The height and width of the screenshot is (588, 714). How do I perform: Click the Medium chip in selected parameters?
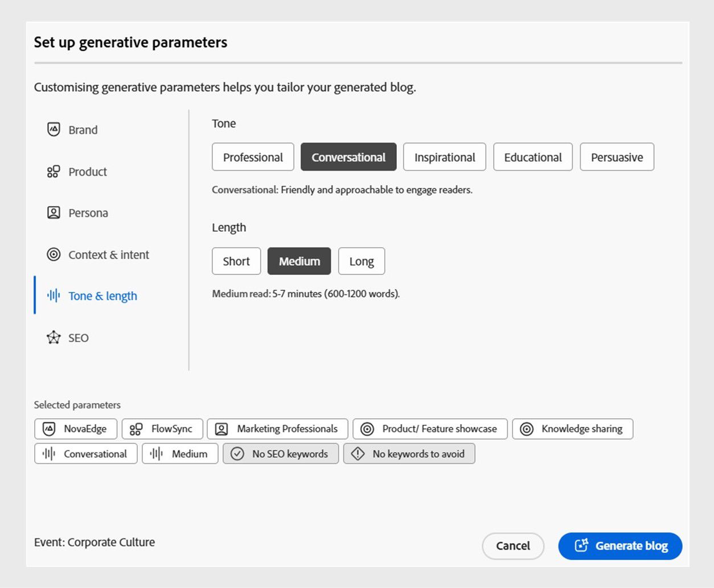pos(180,454)
